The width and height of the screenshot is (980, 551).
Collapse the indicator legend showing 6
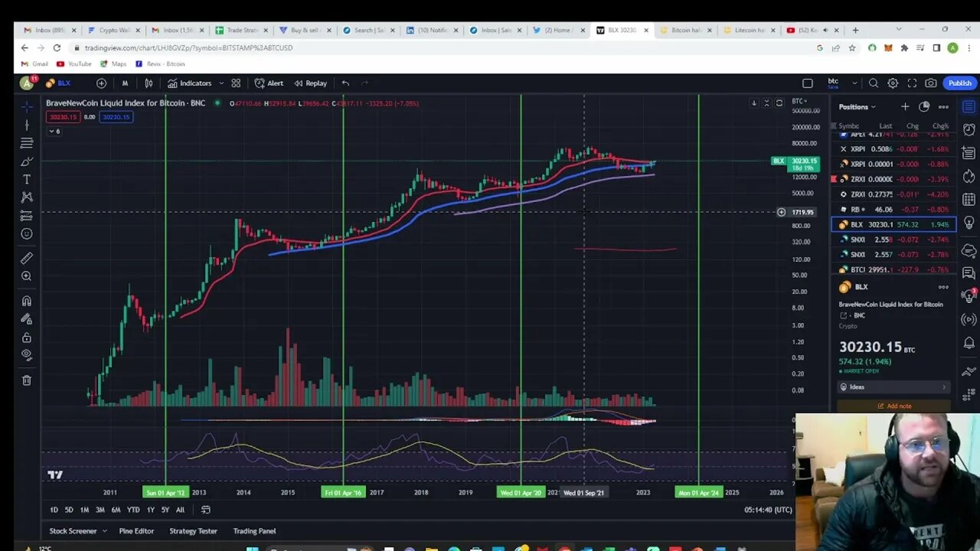tap(54, 131)
